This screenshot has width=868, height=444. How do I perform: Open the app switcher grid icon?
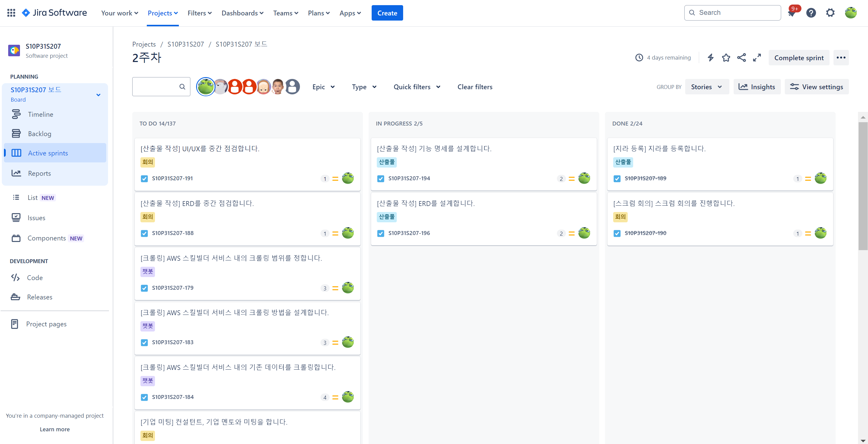[11, 13]
